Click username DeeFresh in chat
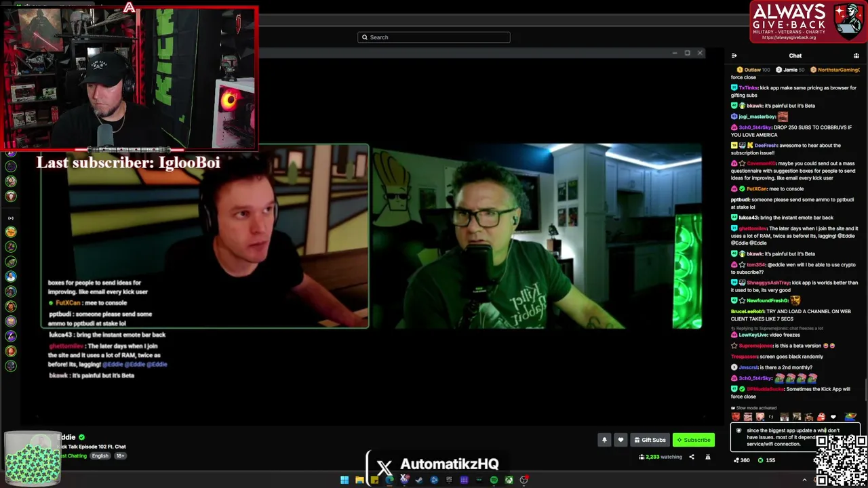Screen dimensions: 868x488 pyautogui.click(x=765, y=145)
